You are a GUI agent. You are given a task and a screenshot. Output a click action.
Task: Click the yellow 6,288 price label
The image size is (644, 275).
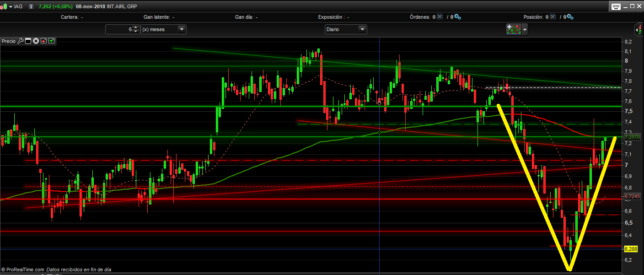[x=631, y=249]
